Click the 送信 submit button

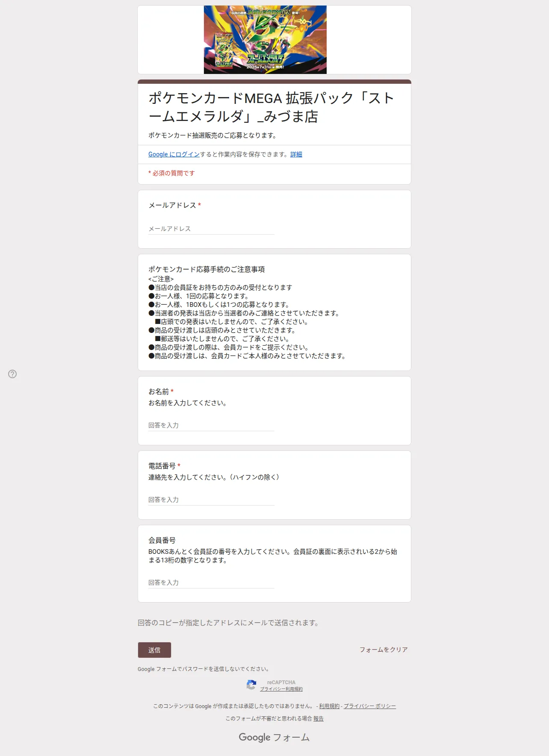[154, 650]
